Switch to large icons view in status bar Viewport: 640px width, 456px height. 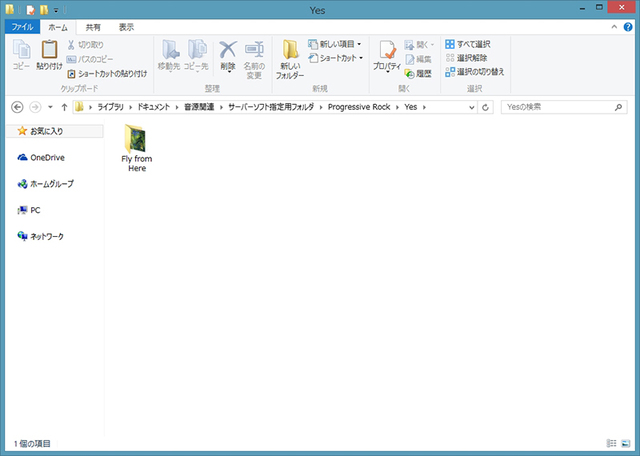(x=625, y=442)
